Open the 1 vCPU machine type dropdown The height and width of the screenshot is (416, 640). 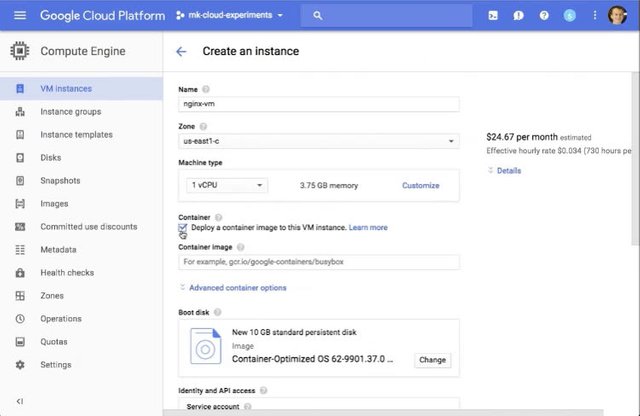[227, 185]
